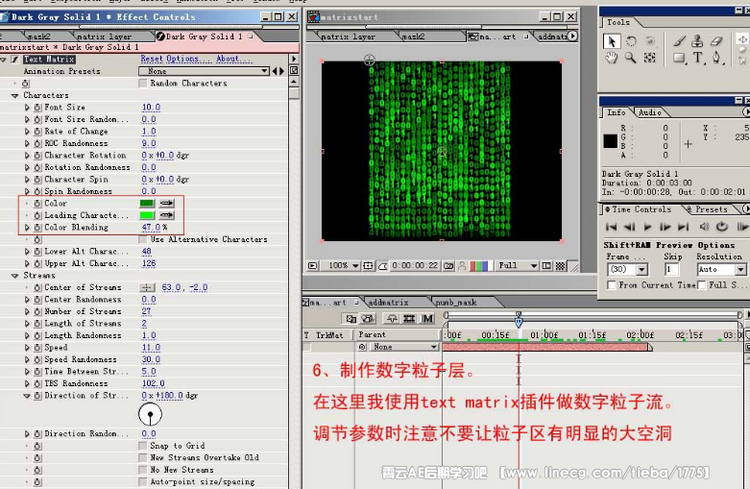Screen dimensions: 750x489
Task: Select the Pan Behind tool
Action: pyautogui.click(x=650, y=58)
